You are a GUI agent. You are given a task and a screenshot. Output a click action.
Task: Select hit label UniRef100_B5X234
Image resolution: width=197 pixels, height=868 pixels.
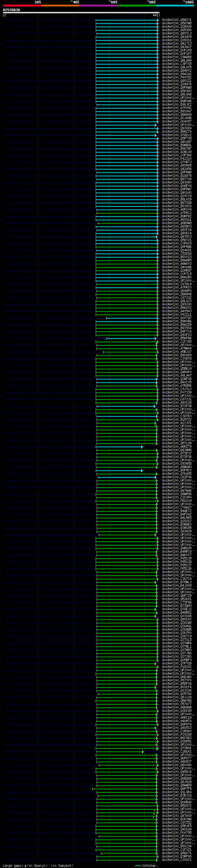click(x=176, y=846)
